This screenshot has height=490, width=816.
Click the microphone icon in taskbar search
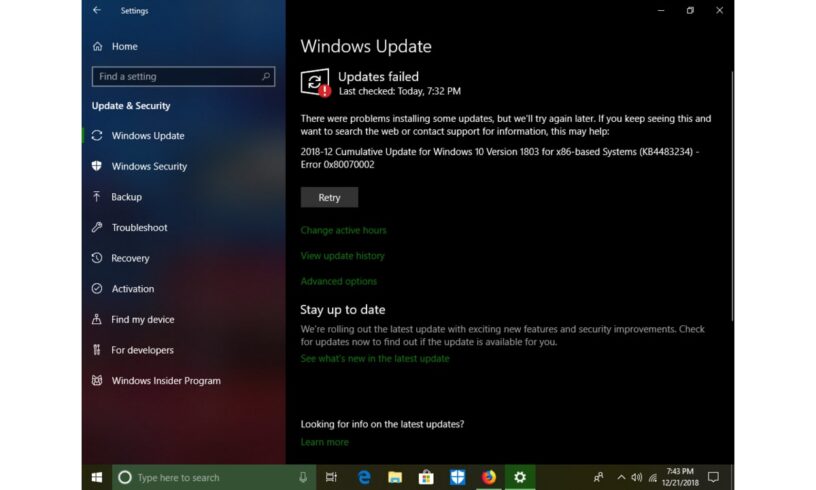click(303, 478)
